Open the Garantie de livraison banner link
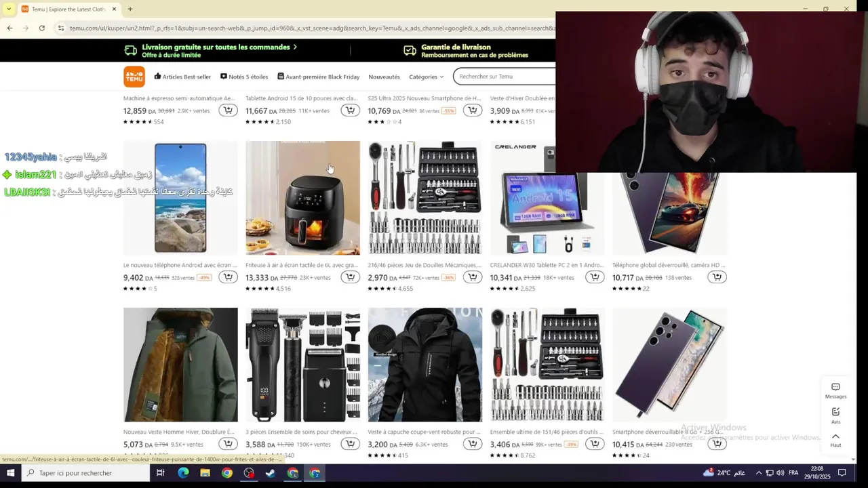Image resolution: width=868 pixels, height=488 pixels. coord(465,51)
